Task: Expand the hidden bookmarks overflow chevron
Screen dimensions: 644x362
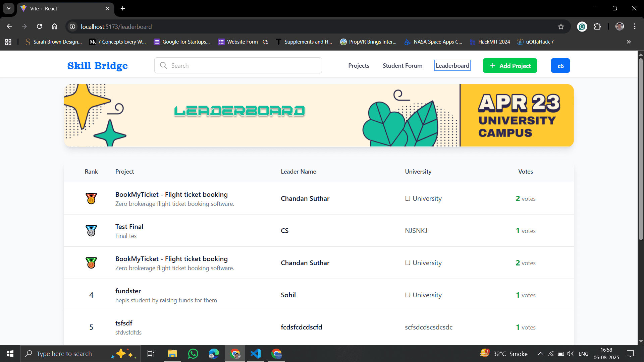Action: (629, 42)
